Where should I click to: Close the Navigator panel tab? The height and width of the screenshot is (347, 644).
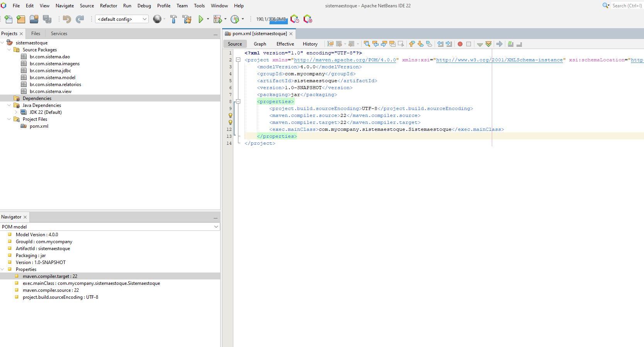pos(25,217)
